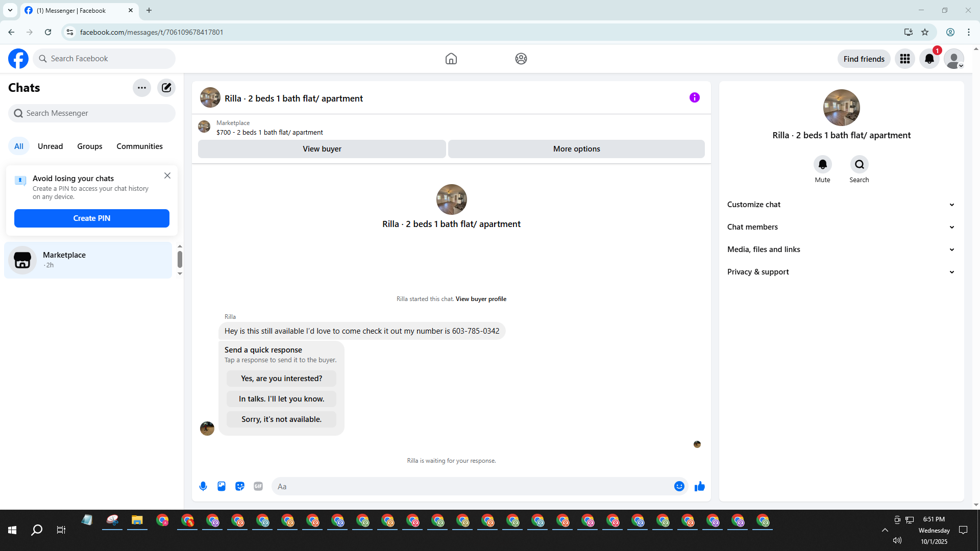
Task: Send quick response 'Sorry, it's not available.'
Action: pyautogui.click(x=282, y=419)
